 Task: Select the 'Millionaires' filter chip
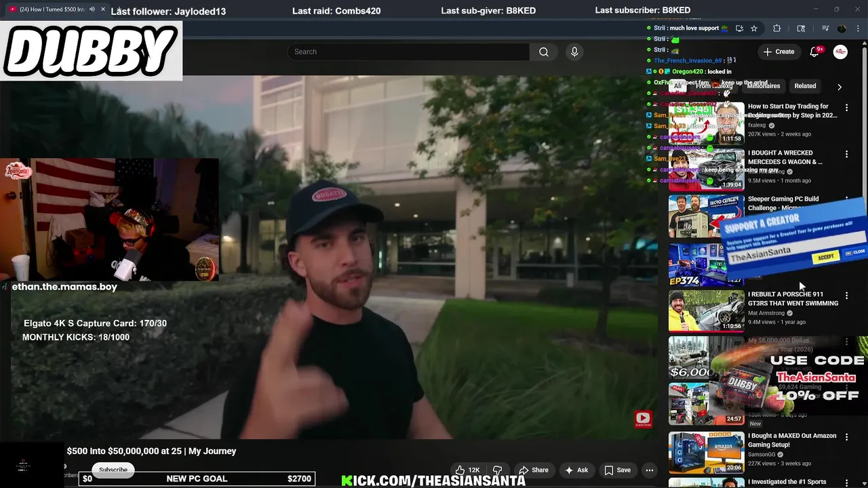point(764,86)
